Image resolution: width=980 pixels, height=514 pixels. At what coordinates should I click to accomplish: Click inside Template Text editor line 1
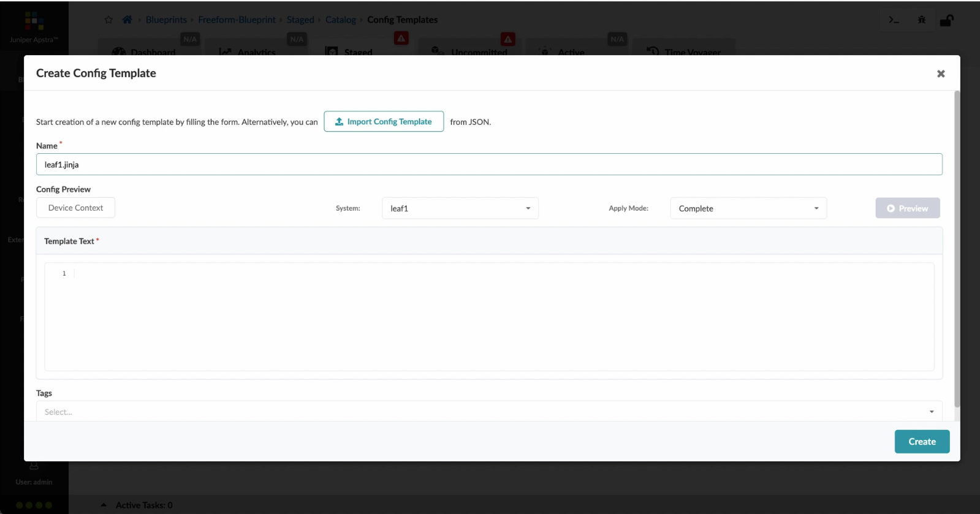pyautogui.click(x=503, y=273)
